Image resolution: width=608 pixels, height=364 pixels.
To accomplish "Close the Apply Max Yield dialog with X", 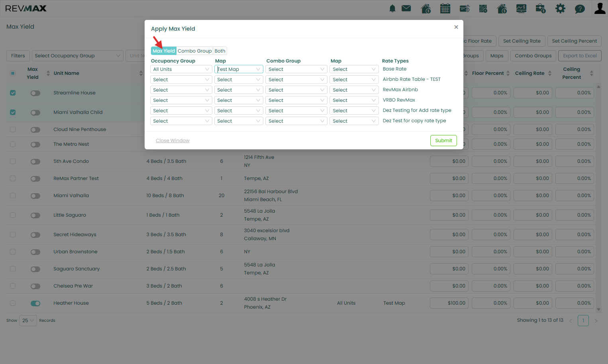I will tap(456, 27).
